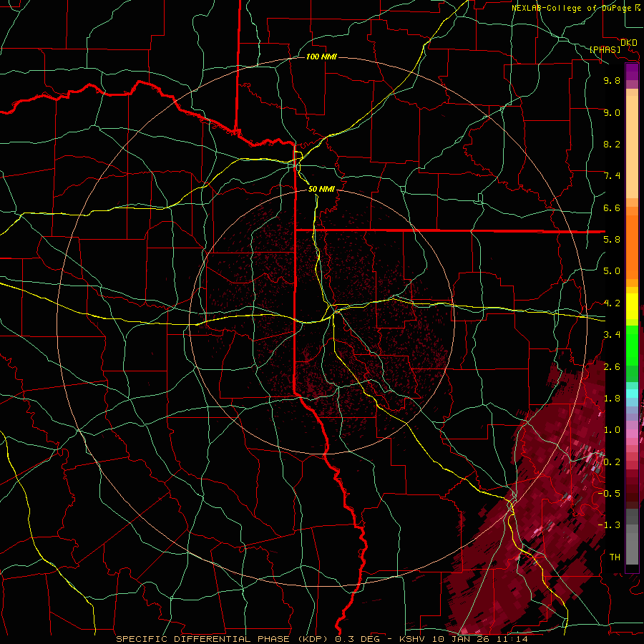The height and width of the screenshot is (644, 644).
Task: Click the 6.6 scale value
Action: click(x=612, y=208)
